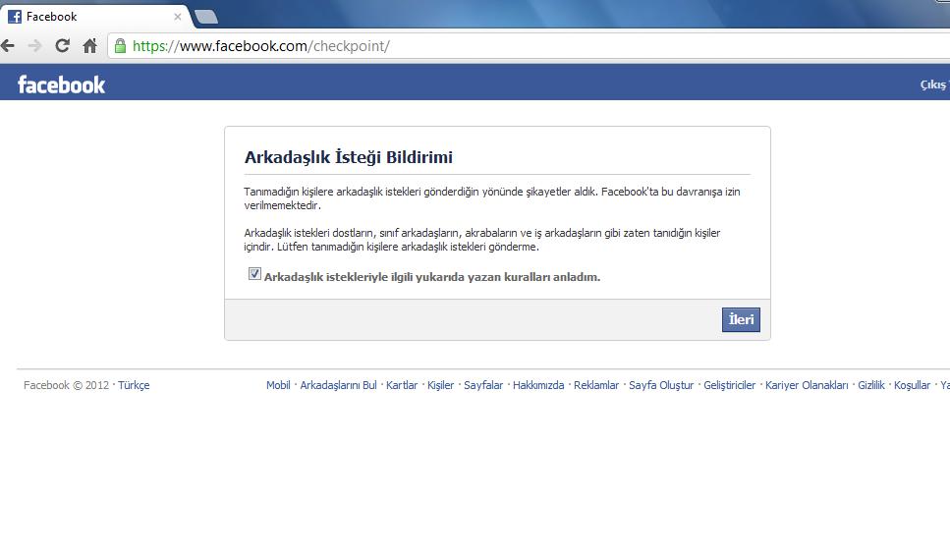Open the Kartlar footer link
This screenshot has width=950, height=560.
click(402, 385)
